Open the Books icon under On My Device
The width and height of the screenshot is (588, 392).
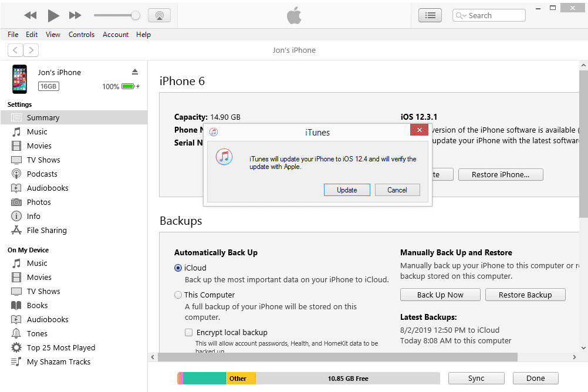tap(16, 305)
